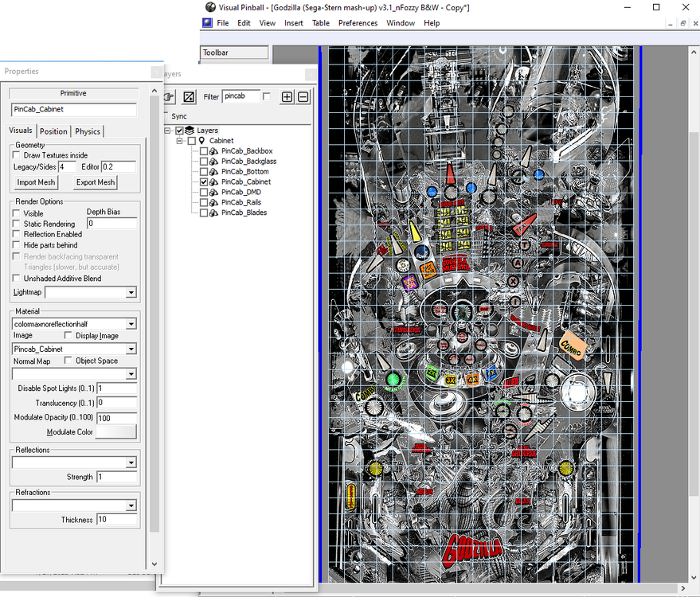Click the primitive name field PinCab_Cabinet
This screenshot has width=700, height=597.
(x=73, y=109)
